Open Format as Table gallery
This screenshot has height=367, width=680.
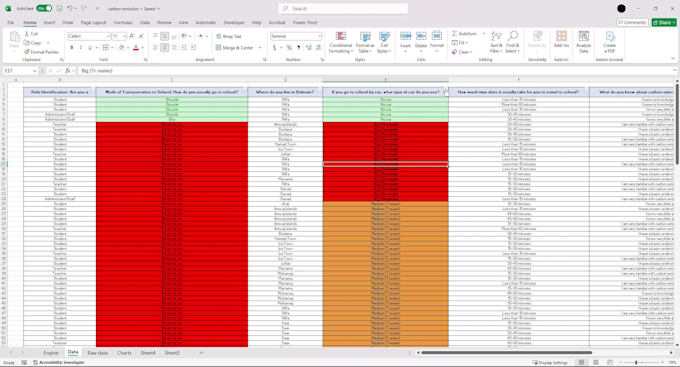tap(365, 42)
